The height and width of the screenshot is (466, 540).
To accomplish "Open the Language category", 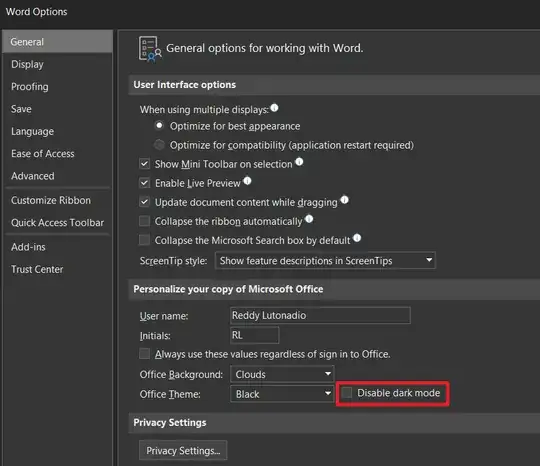I will [x=58, y=132].
